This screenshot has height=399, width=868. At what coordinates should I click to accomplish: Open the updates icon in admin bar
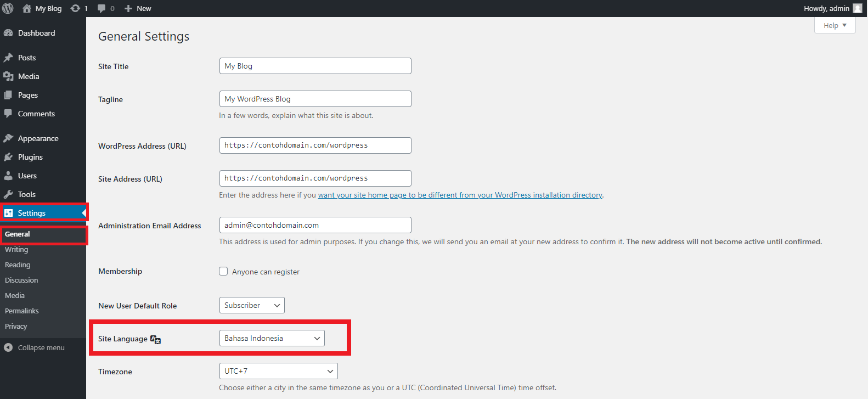pyautogui.click(x=76, y=8)
